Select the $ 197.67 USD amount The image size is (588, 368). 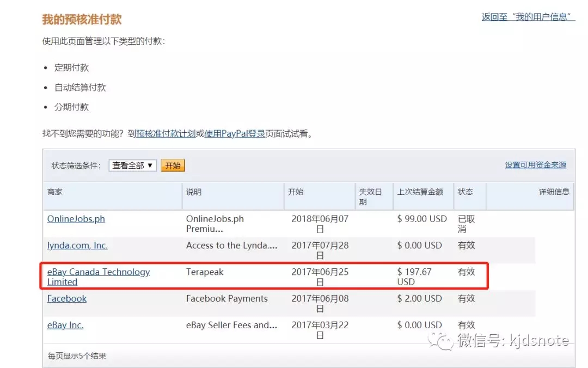tap(414, 277)
